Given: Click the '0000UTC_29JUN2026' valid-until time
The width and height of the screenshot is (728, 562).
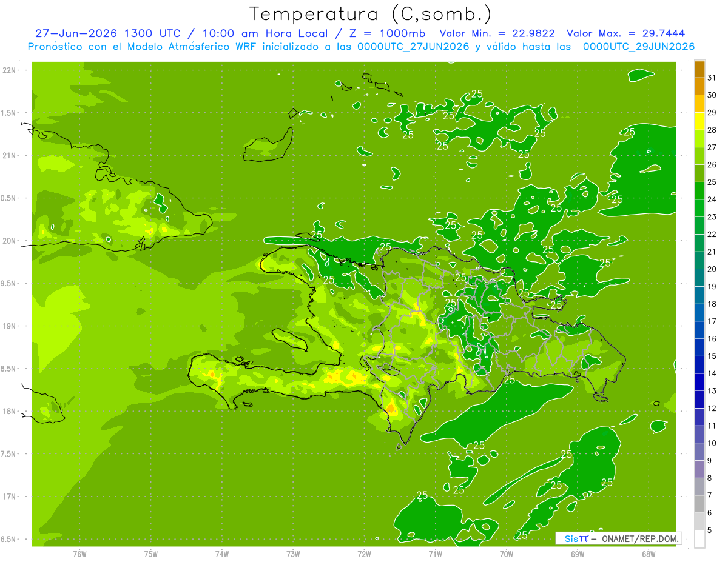Looking at the screenshot, I should click(x=639, y=47).
